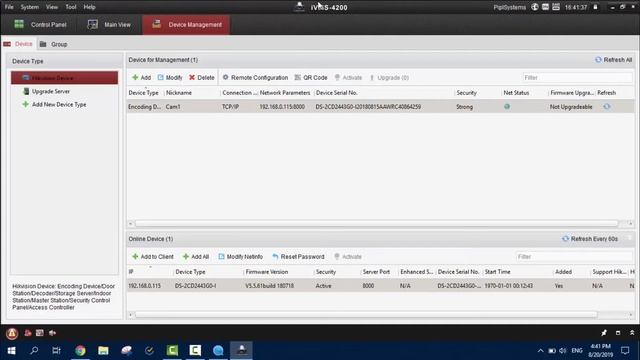Image resolution: width=640 pixels, height=360 pixels.
Task: Click the lock icon in title bar
Action: tap(596, 7)
